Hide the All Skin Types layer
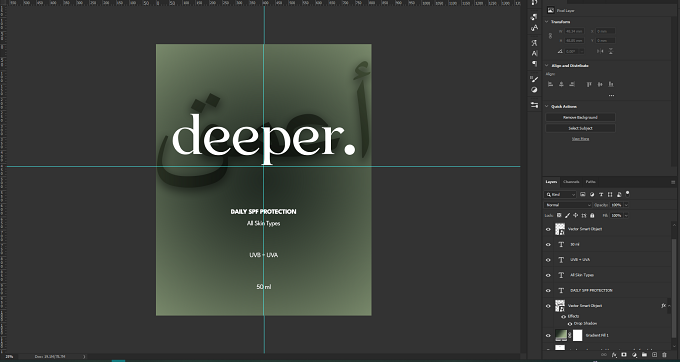The height and width of the screenshot is (362, 680). click(x=548, y=275)
